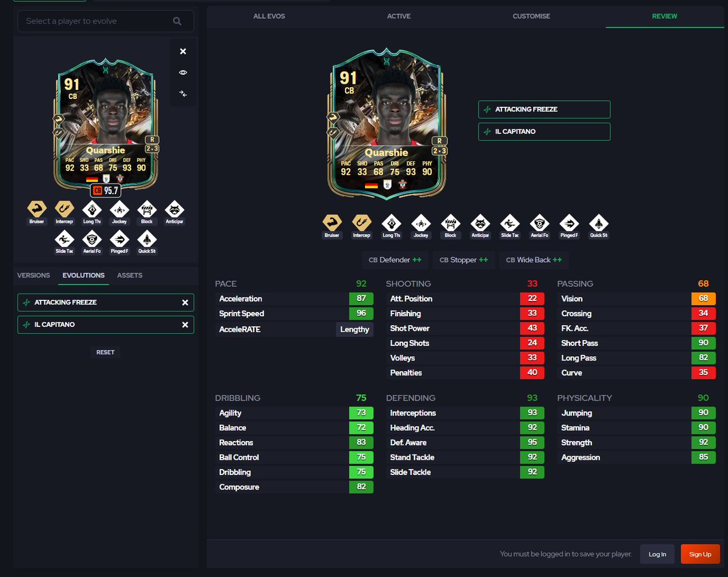Focus the Select a player search field
This screenshot has width=728, height=577.
coord(106,21)
